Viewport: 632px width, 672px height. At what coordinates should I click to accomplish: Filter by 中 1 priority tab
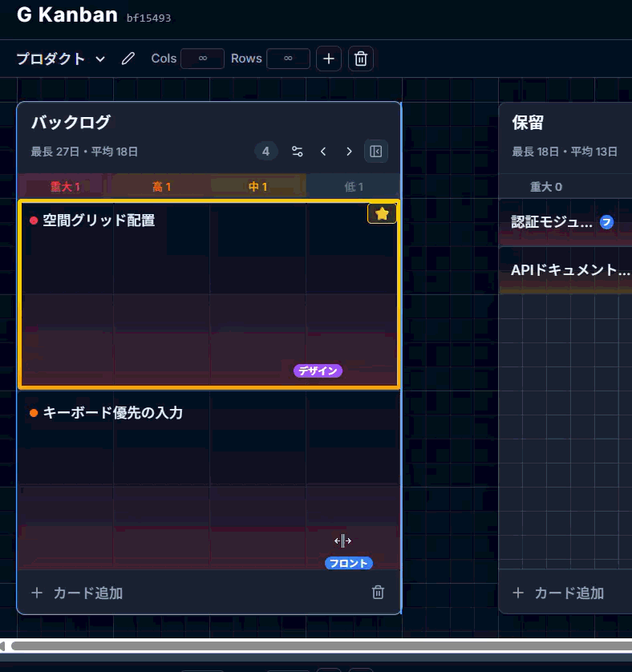tap(257, 186)
